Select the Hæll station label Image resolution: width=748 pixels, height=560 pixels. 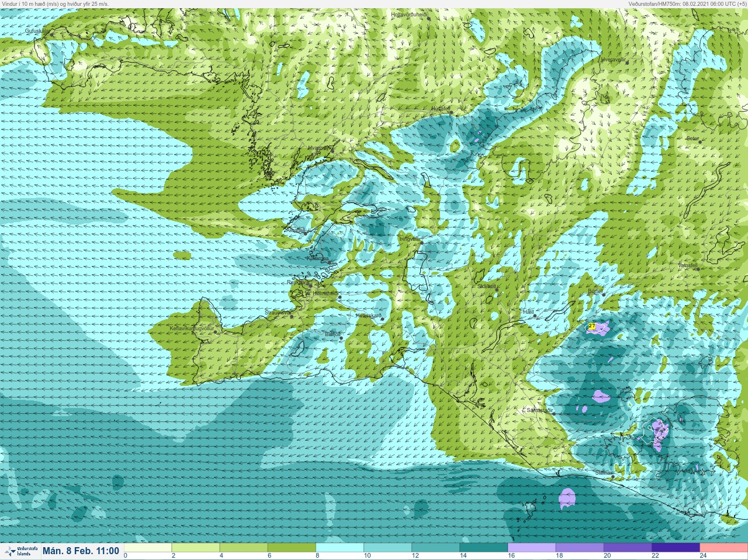tap(528, 312)
